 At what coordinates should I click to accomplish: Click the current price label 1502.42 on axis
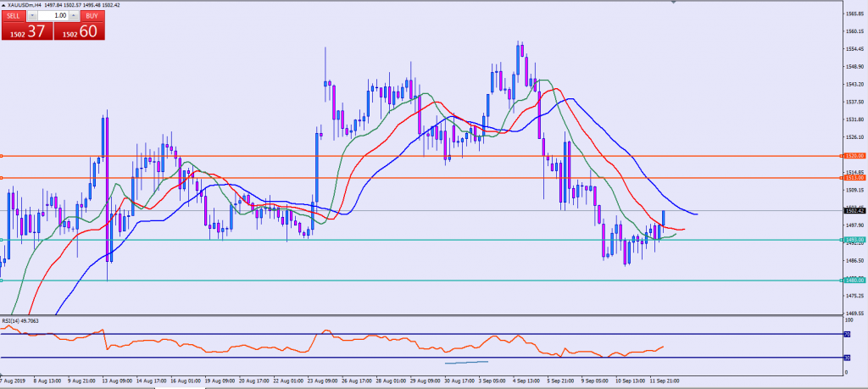tap(853, 210)
